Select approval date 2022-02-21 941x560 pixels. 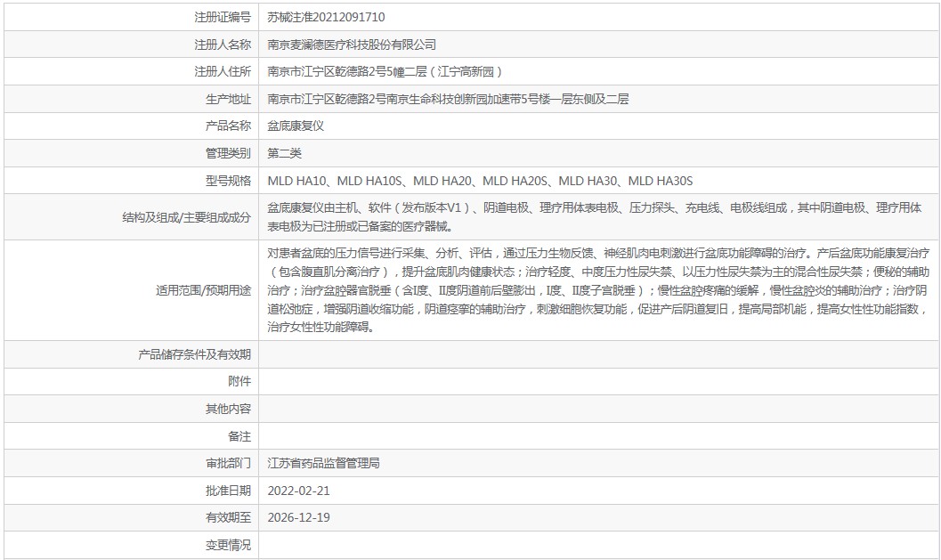coord(298,491)
